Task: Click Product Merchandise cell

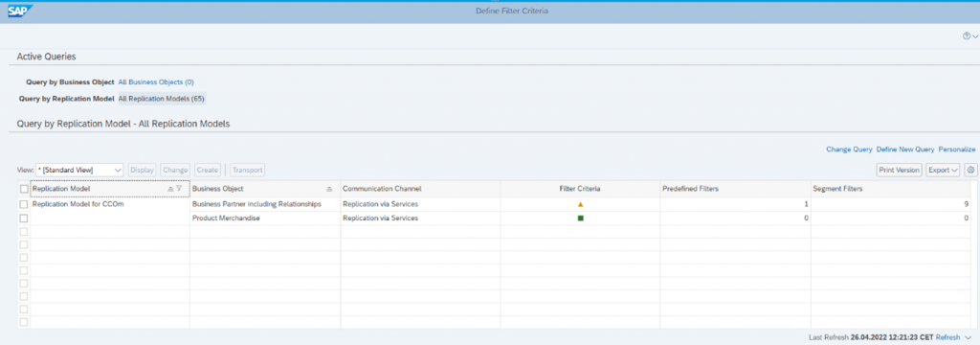Action: click(226, 218)
